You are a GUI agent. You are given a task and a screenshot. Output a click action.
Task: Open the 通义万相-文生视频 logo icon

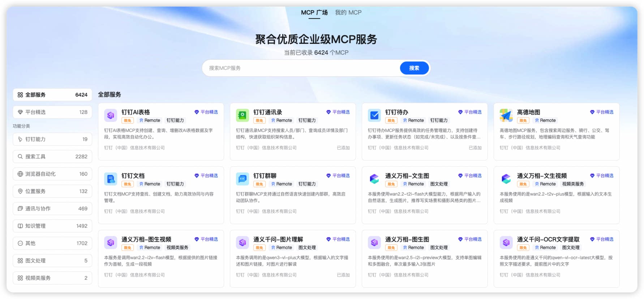[x=506, y=179]
